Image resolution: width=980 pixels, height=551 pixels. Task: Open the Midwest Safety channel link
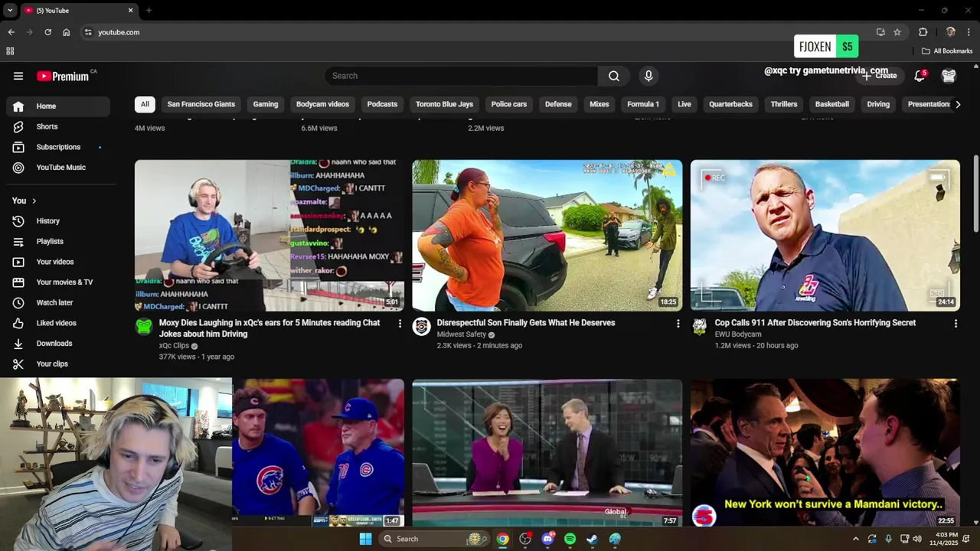[x=461, y=334]
